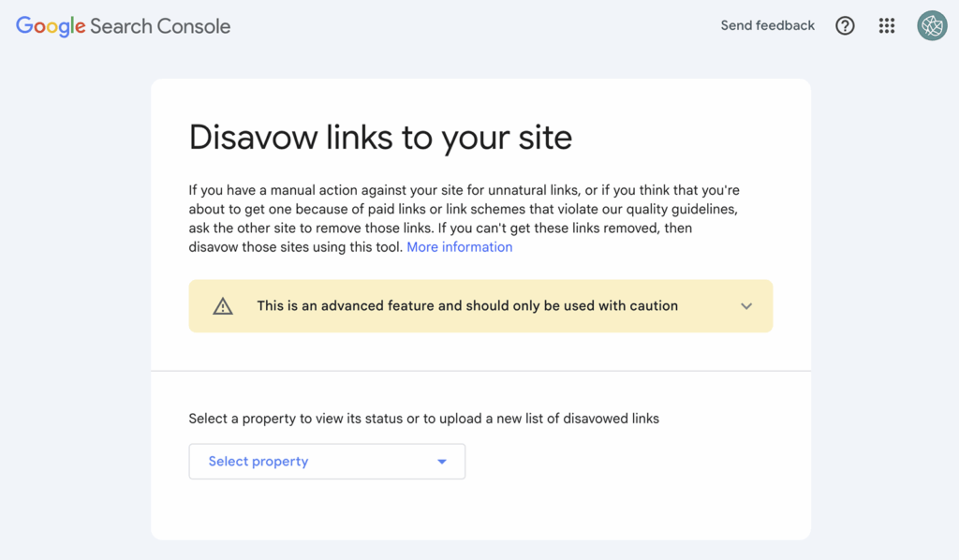Click the blue arrow in property dropdown

point(442,462)
